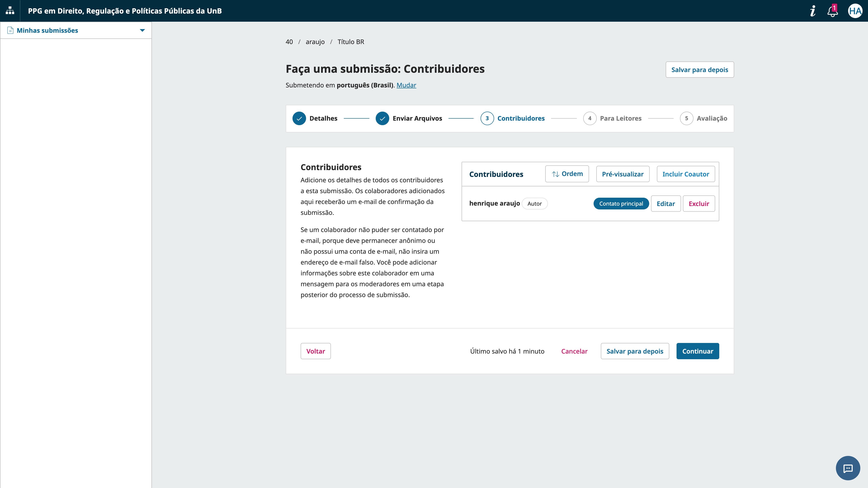Click the Incluir Coautor button
Viewport: 868px width, 488px height.
[686, 174]
